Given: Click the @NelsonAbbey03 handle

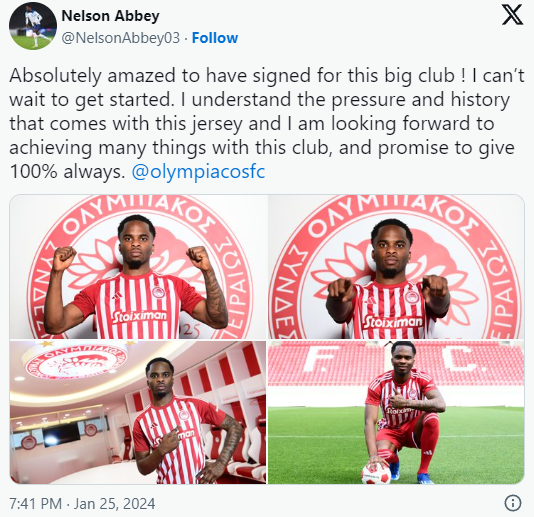Looking at the screenshot, I should [121, 38].
